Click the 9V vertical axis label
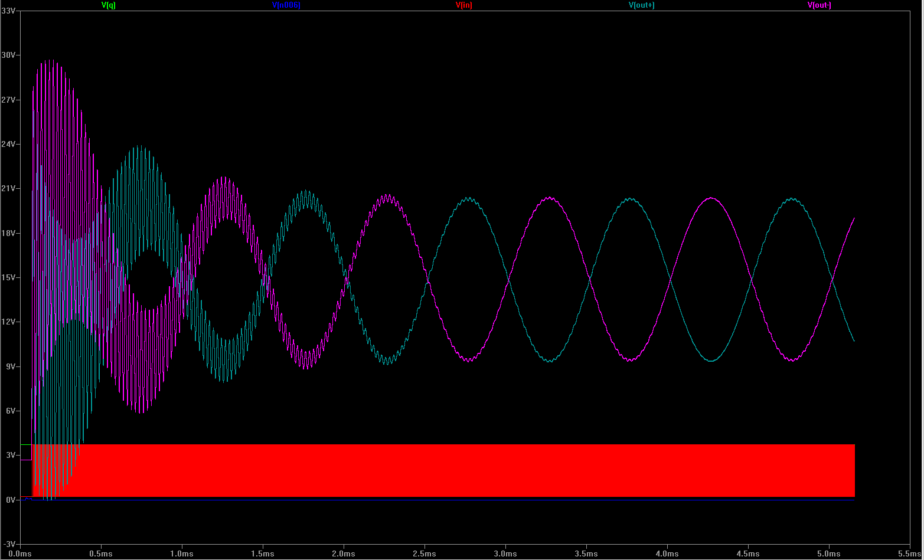Screen dimensions: 924x560 pyautogui.click(x=11, y=366)
